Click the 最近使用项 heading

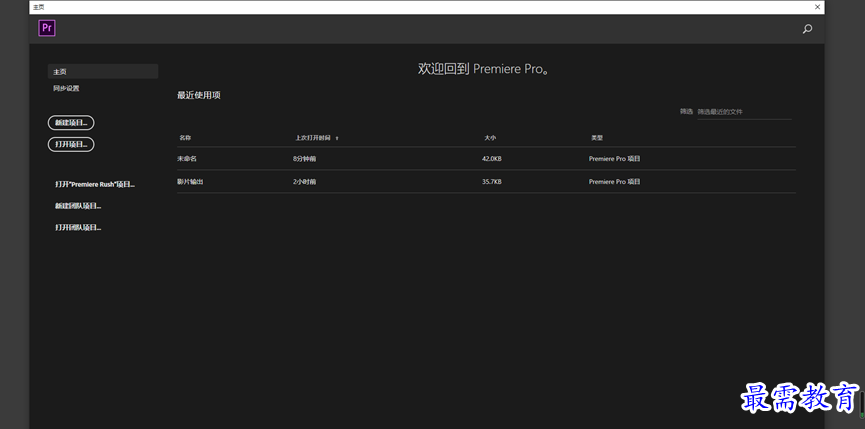click(199, 95)
